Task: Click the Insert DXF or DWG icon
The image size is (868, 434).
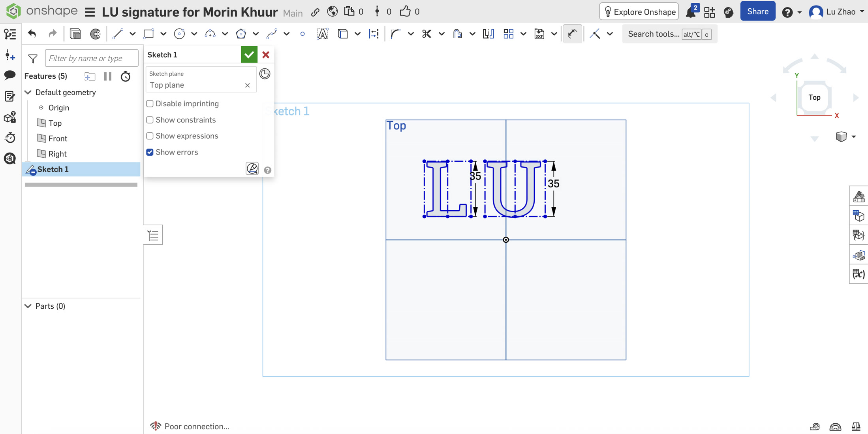Action: click(x=539, y=34)
